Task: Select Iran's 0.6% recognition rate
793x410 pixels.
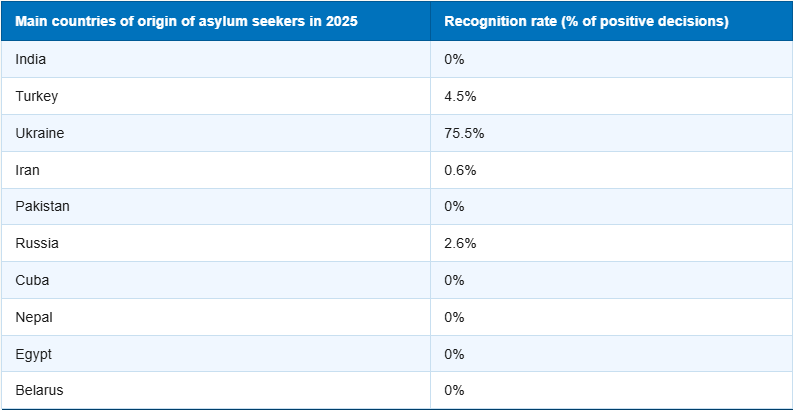Action: tap(460, 170)
